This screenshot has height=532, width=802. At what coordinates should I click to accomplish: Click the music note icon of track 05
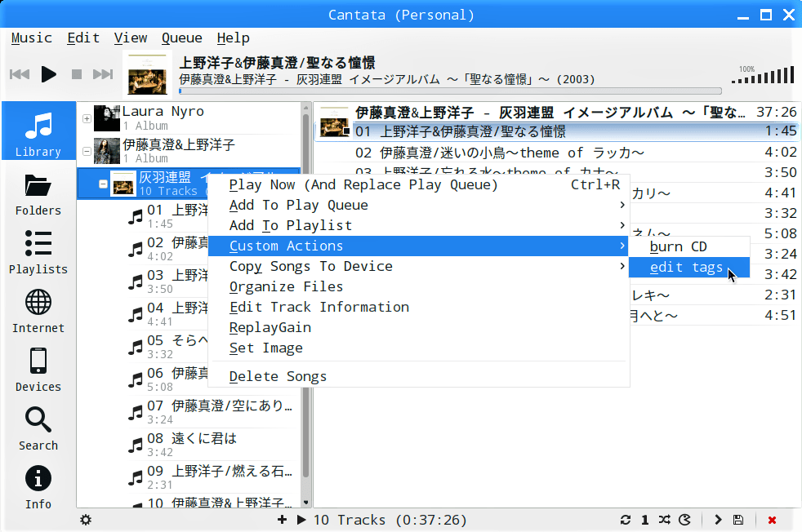136,348
